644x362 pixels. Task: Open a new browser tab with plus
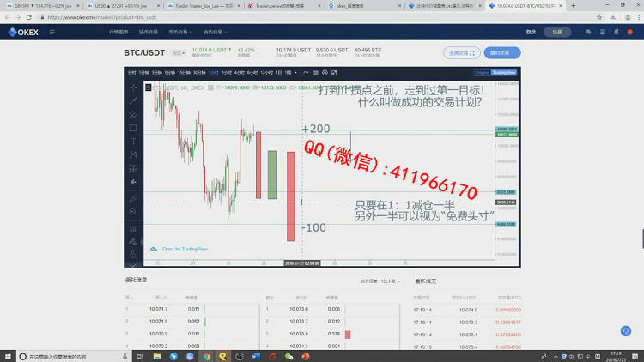pos(574,6)
